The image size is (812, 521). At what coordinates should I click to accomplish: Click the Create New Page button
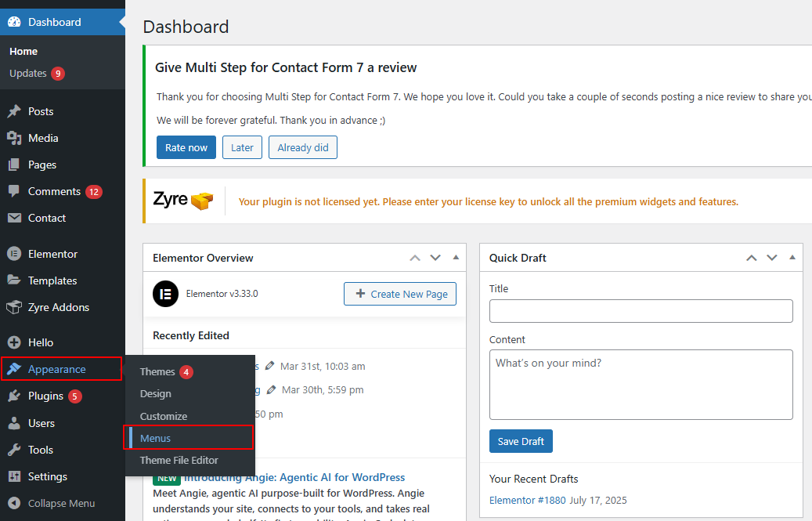[400, 294]
